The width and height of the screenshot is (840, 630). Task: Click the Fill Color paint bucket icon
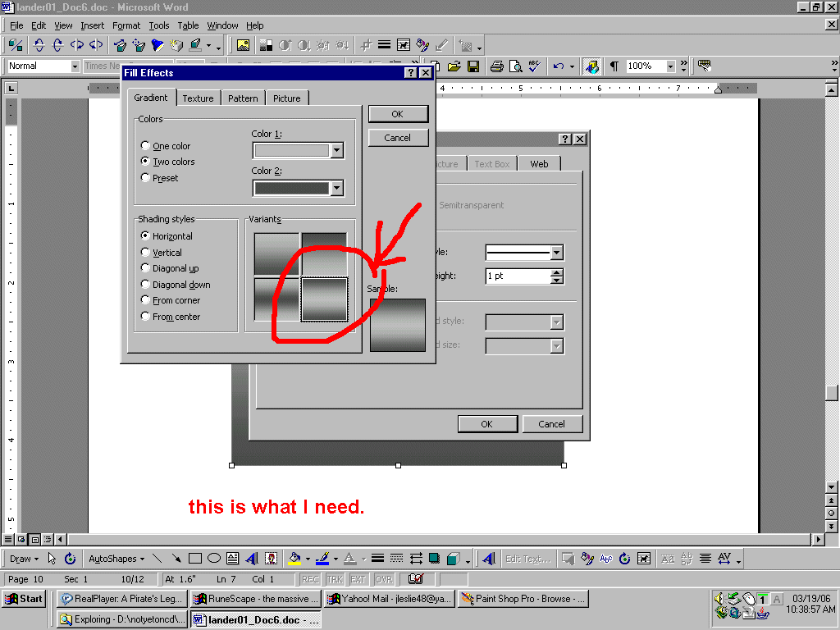(x=294, y=559)
